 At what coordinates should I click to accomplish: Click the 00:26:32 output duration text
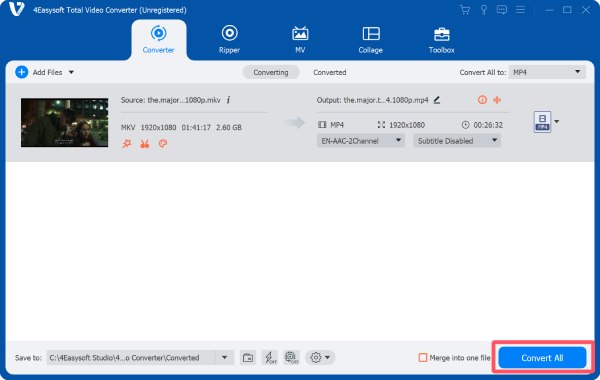pos(488,125)
